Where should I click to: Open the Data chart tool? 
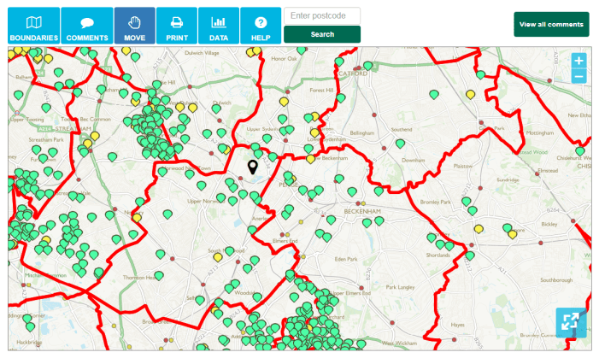coord(219,26)
